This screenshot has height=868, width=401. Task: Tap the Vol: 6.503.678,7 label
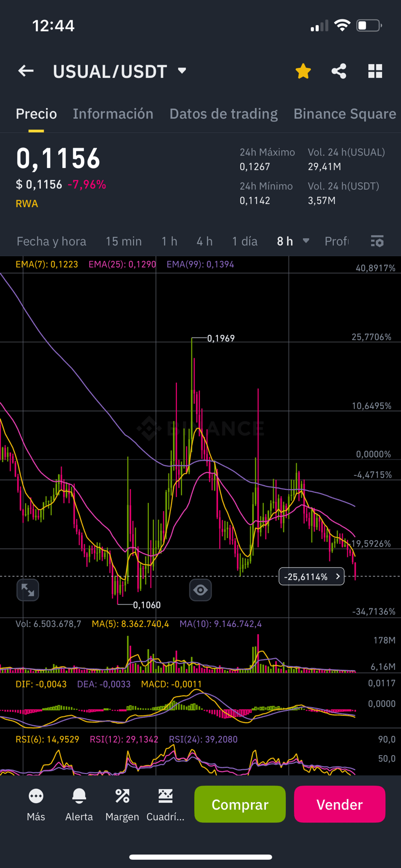[x=48, y=624]
